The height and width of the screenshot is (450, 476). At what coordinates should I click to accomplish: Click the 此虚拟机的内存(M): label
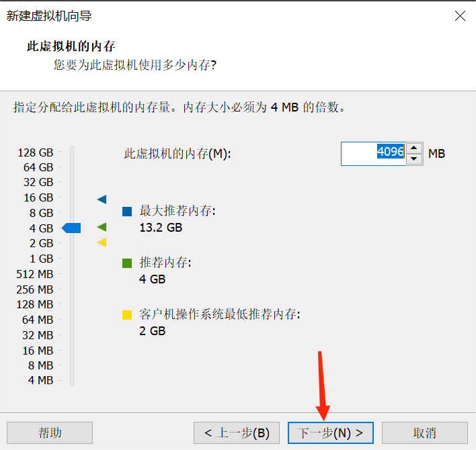point(177,154)
